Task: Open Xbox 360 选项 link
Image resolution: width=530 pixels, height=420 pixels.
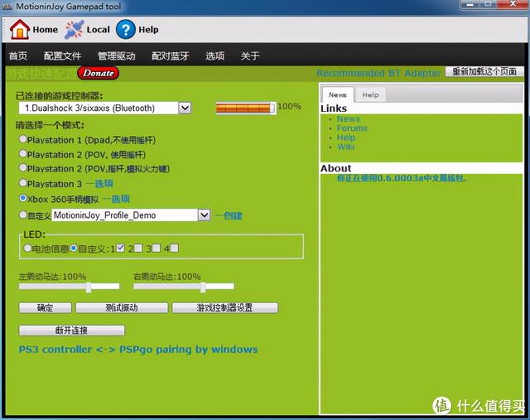Action: coord(116,199)
